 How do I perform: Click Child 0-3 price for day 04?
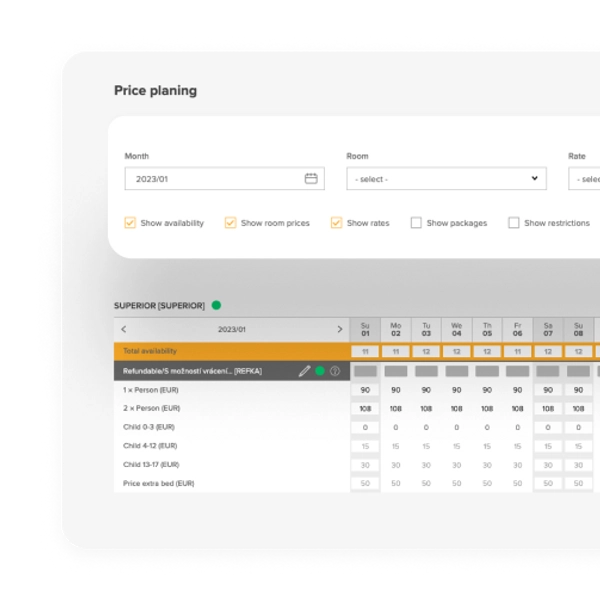[x=457, y=427]
